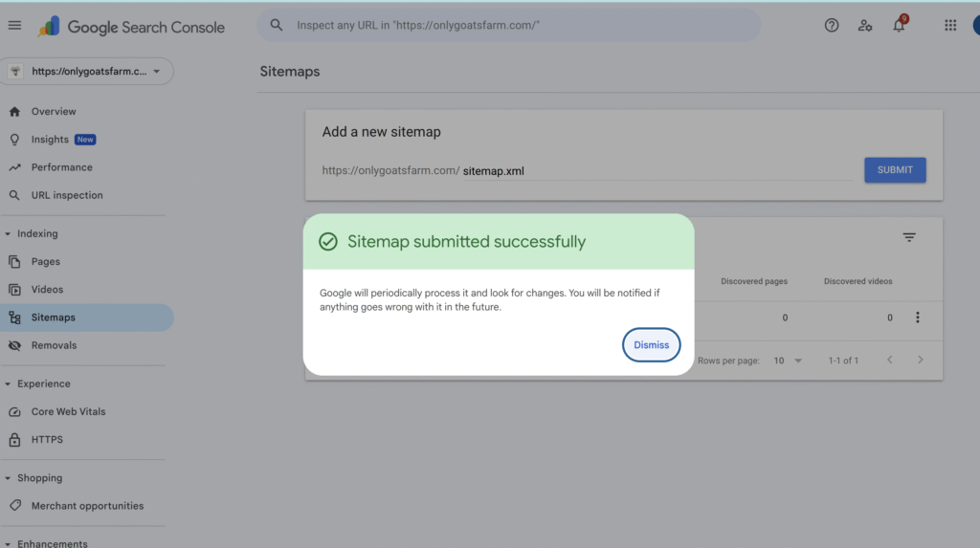Viewport: 980px width, 548px height.
Task: Click the Insights lightbulb icon
Action: 14,140
